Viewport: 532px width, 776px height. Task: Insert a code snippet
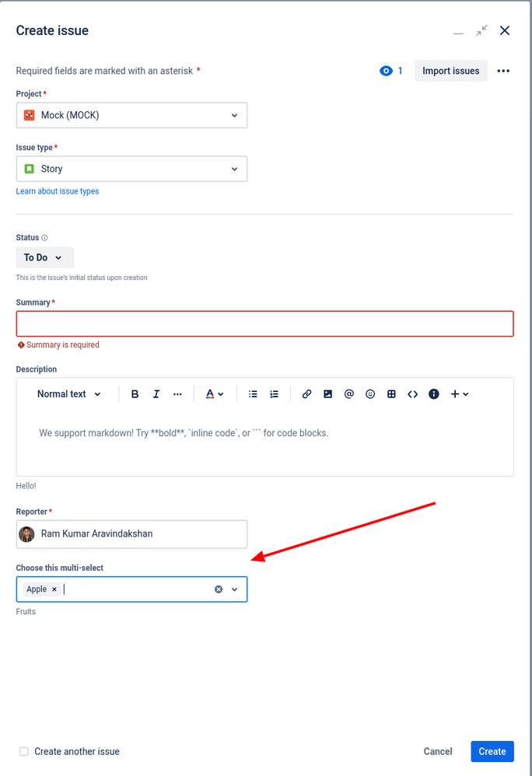(x=413, y=394)
